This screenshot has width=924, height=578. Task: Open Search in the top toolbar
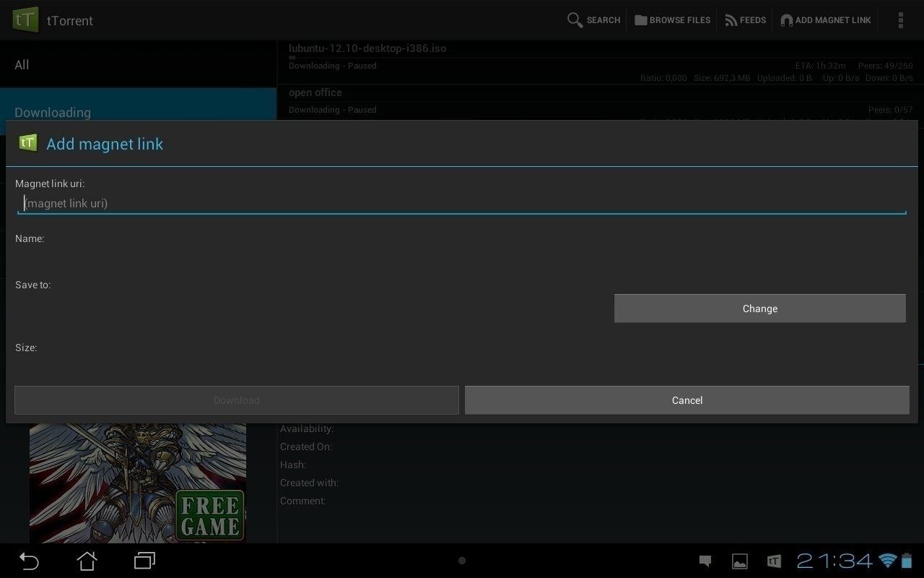593,20
